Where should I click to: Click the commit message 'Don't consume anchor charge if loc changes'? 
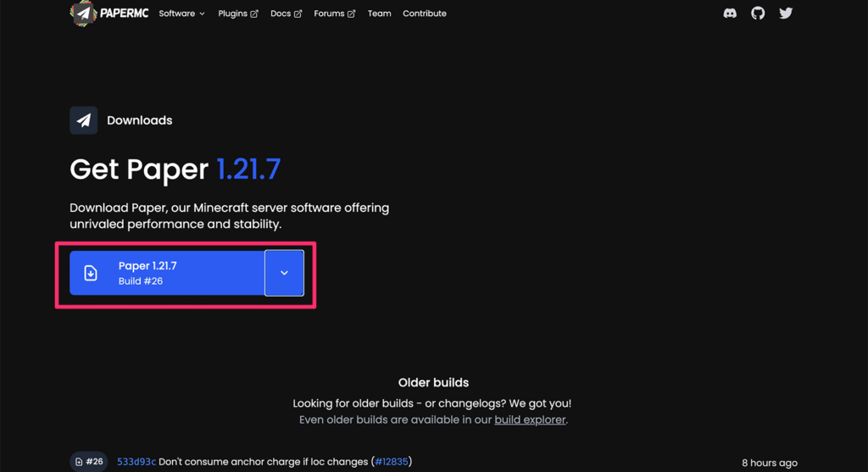[263, 462]
